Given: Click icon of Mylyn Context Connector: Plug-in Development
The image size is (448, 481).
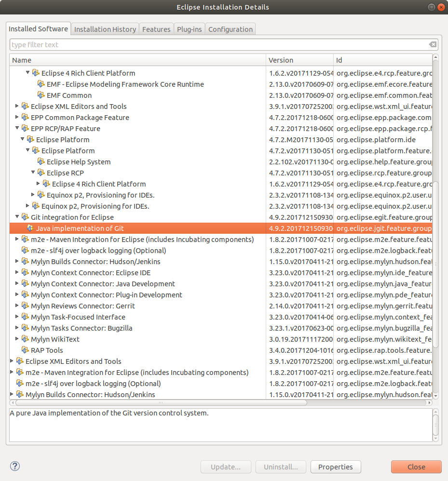Looking at the screenshot, I should pyautogui.click(x=25, y=294).
